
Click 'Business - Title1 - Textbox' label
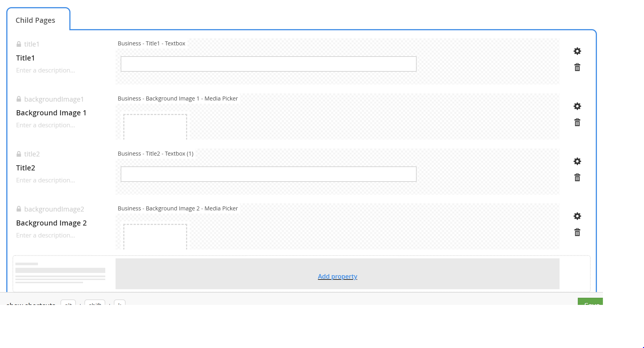coord(152,43)
